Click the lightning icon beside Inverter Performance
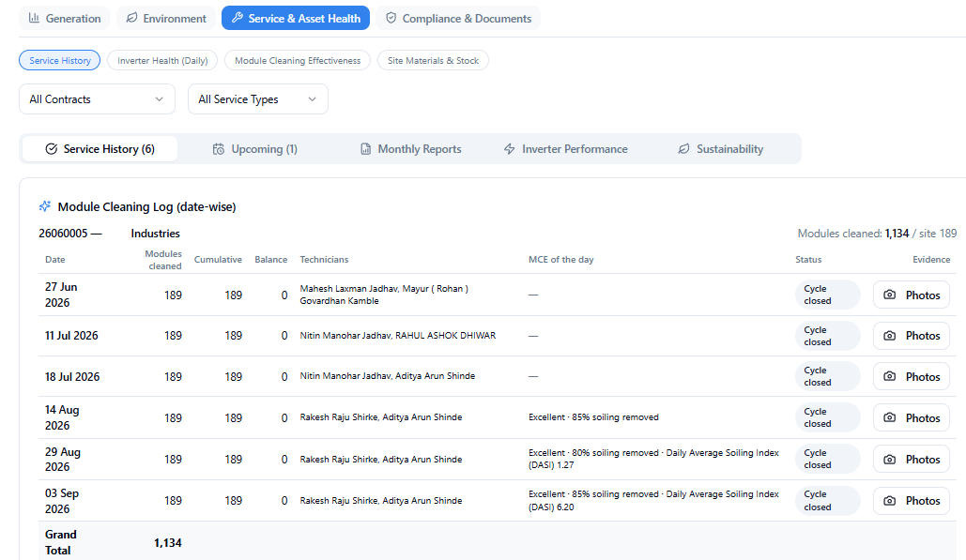This screenshot has width=966, height=560. pyautogui.click(x=510, y=149)
